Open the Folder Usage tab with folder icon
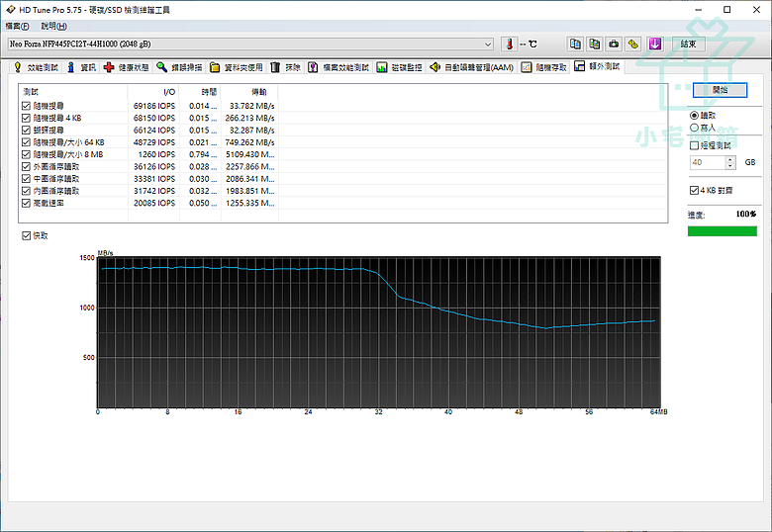This screenshot has height=532, width=772. (237, 67)
